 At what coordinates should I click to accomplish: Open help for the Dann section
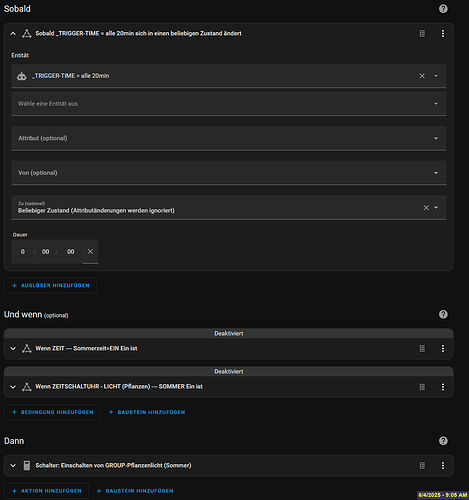[443, 441]
